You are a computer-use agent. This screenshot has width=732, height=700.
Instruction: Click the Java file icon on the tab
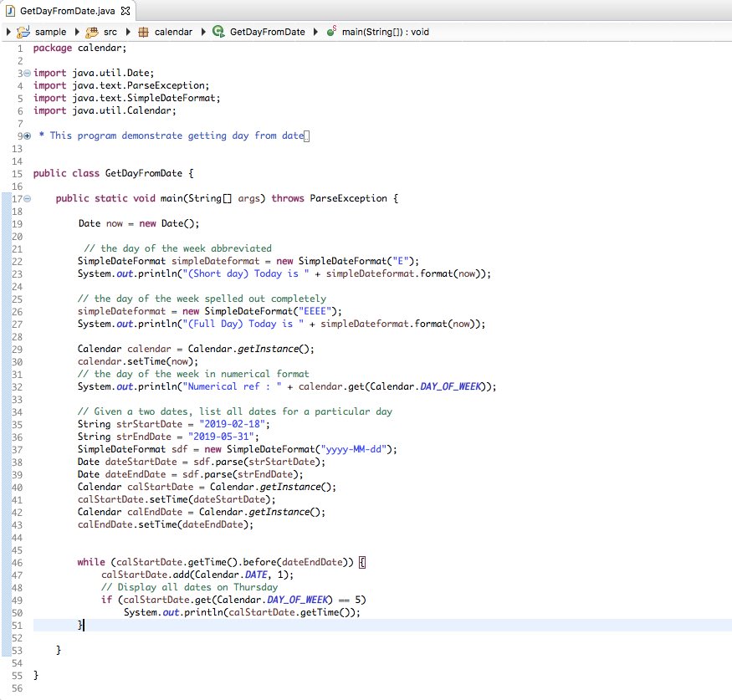click(10, 11)
